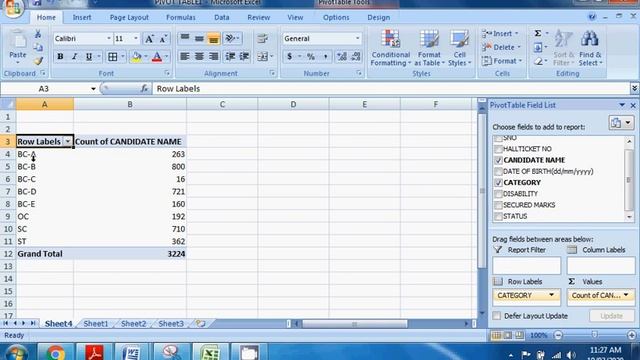Expand the formula bar
This screenshot has height=360, width=640.
(634, 89)
